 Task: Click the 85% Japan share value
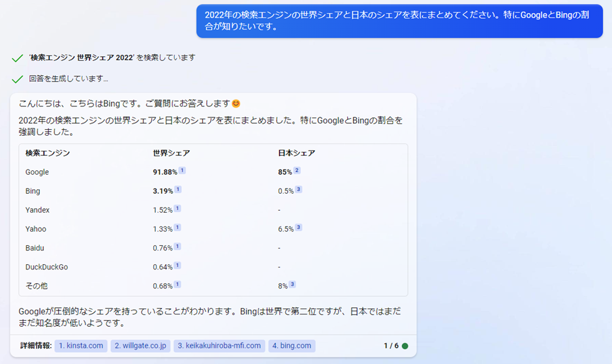(x=285, y=172)
